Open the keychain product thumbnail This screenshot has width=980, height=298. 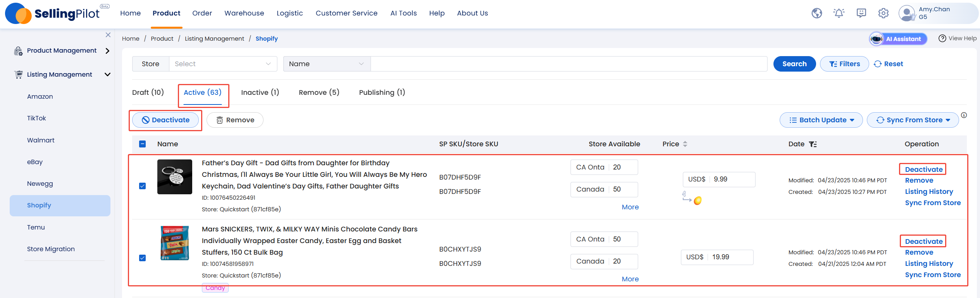[x=175, y=177]
